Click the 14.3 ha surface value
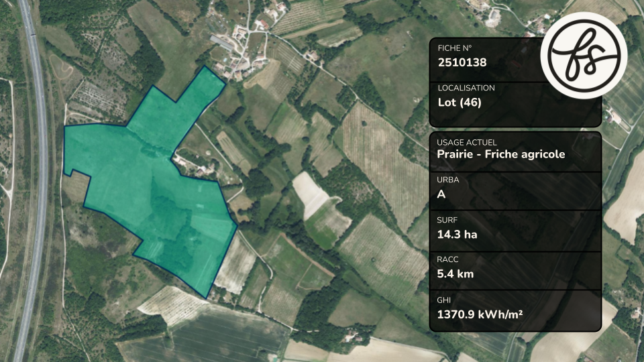 coord(457,235)
